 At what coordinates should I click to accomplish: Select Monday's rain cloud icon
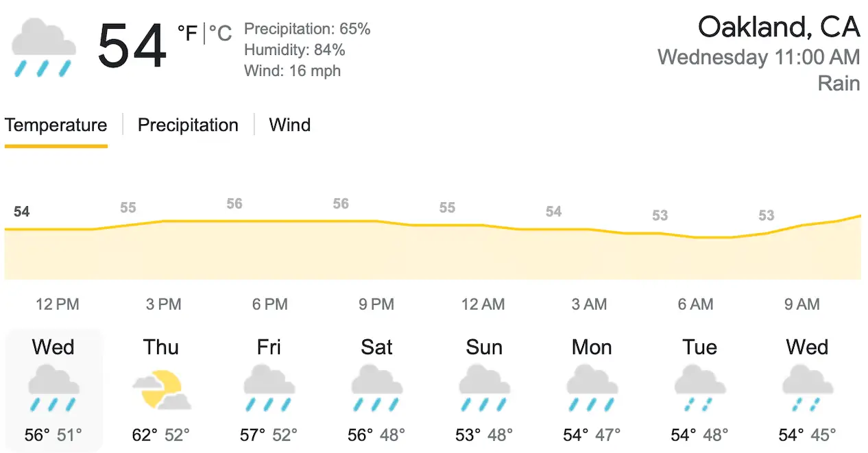[592, 389]
